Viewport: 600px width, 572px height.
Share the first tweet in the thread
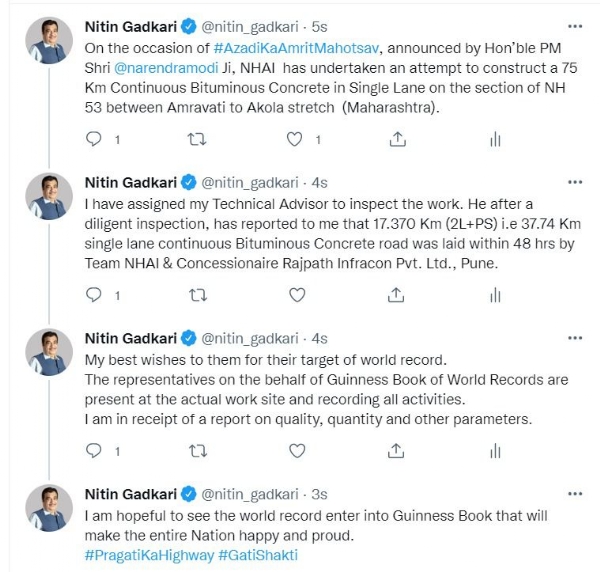pyautogui.click(x=396, y=140)
